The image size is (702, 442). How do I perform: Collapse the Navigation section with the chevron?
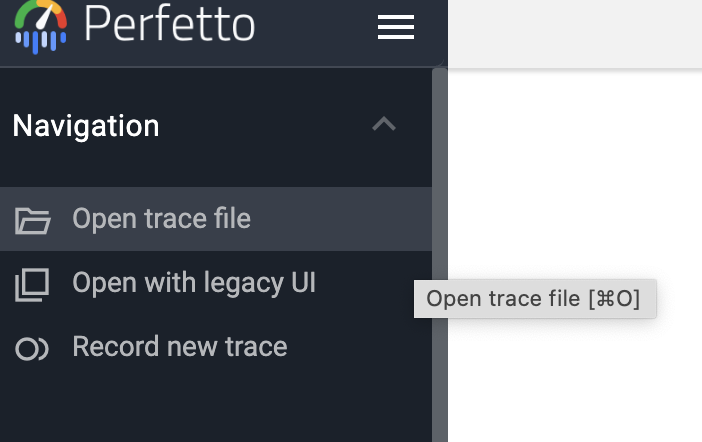tap(384, 125)
